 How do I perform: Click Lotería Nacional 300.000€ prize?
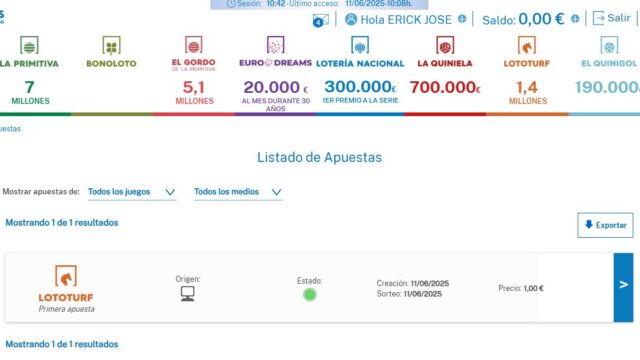tap(360, 87)
